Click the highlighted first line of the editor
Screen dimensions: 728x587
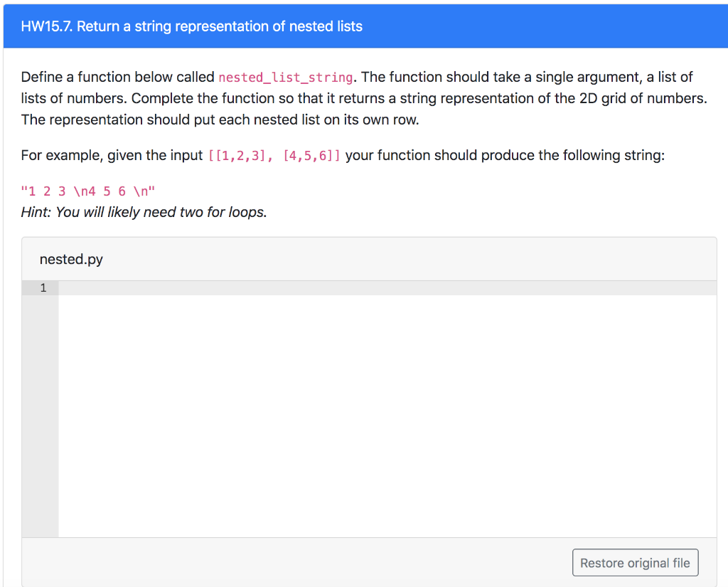[x=284, y=287]
